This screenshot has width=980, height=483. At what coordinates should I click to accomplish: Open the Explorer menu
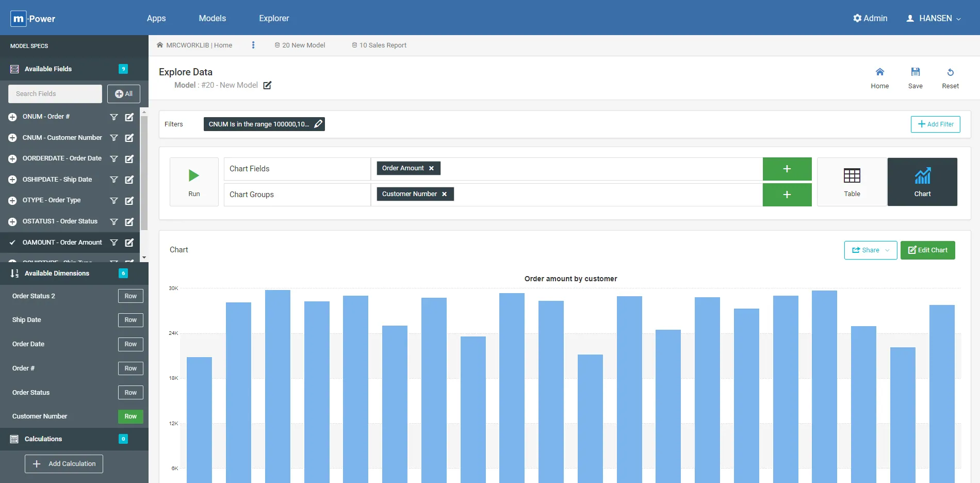click(274, 19)
